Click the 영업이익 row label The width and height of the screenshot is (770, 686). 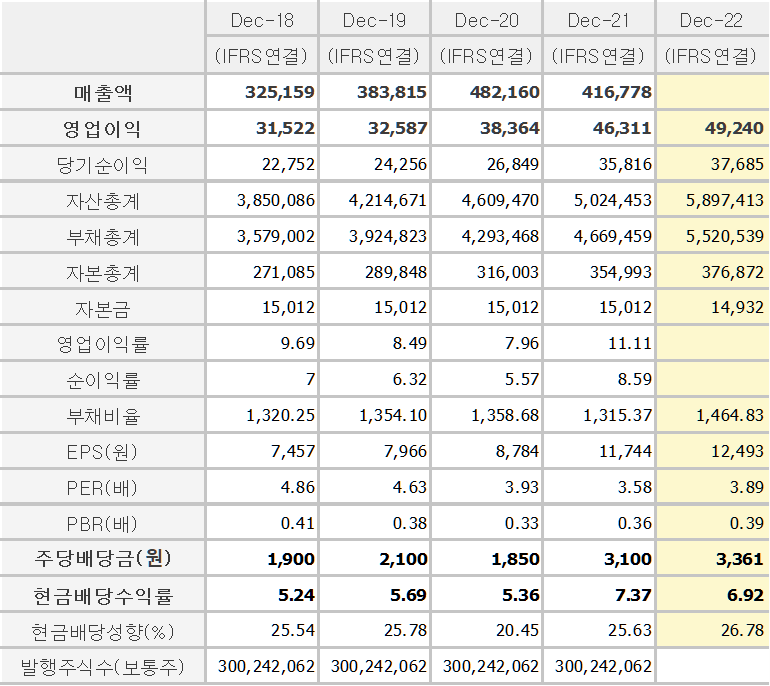point(102,129)
